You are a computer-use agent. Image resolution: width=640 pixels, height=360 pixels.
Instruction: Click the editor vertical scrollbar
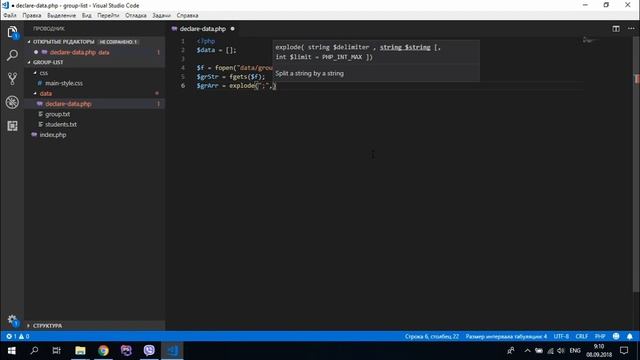[636, 163]
